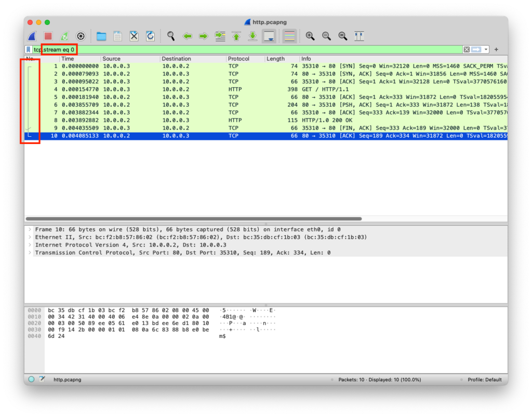Click Profile: Default in the status bar
The height and width of the screenshot is (417, 532).
pos(484,380)
